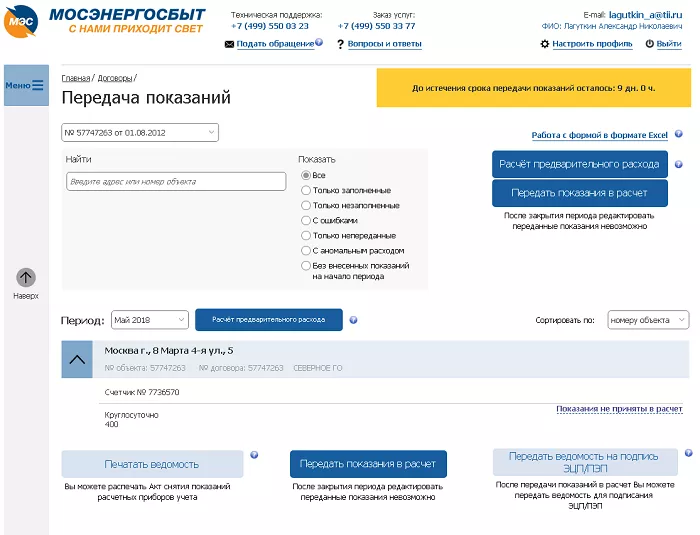Go to Главная breadcrumb
The image size is (700, 535).
(75, 78)
